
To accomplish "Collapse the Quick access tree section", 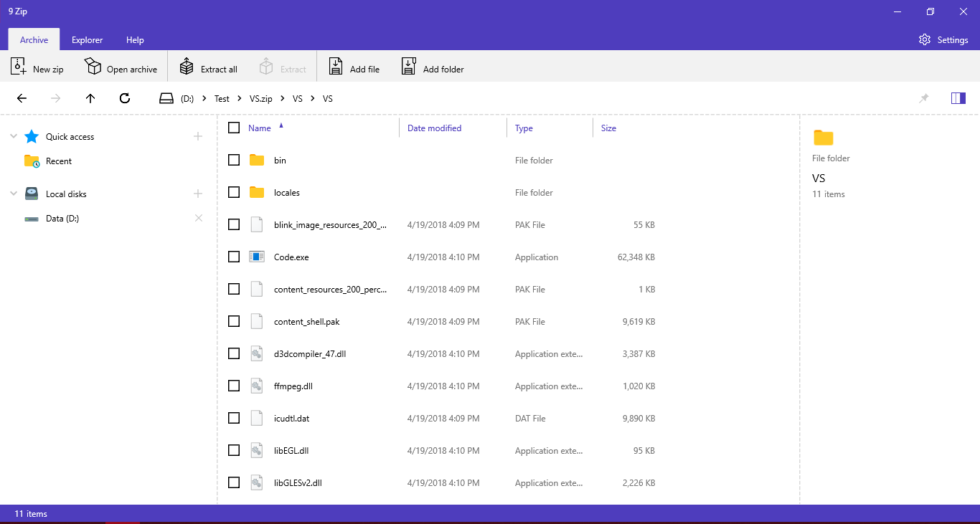I will click(x=14, y=136).
